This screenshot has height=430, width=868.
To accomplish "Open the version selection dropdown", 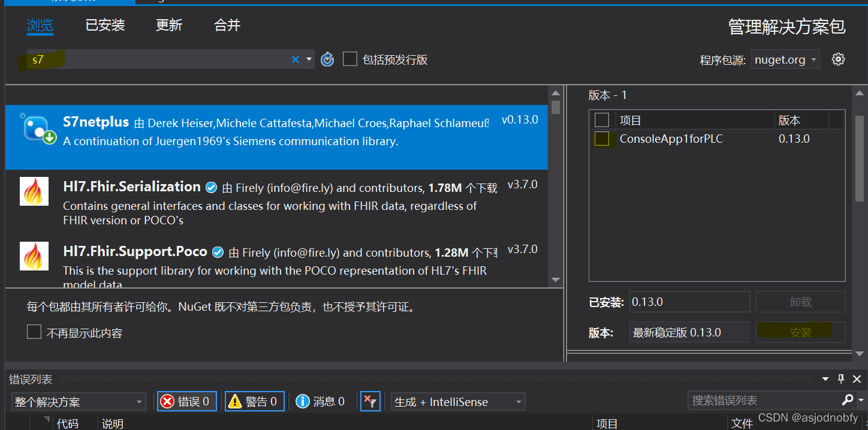I will pyautogui.click(x=689, y=332).
